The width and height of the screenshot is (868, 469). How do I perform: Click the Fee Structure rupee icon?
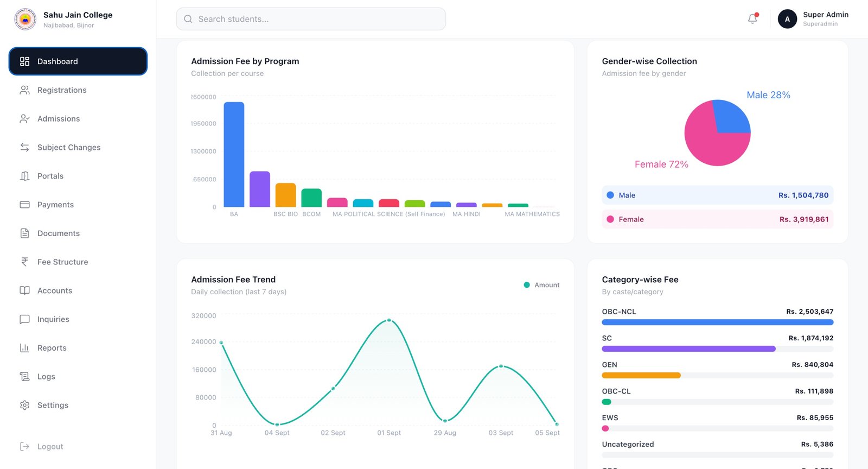pos(24,262)
